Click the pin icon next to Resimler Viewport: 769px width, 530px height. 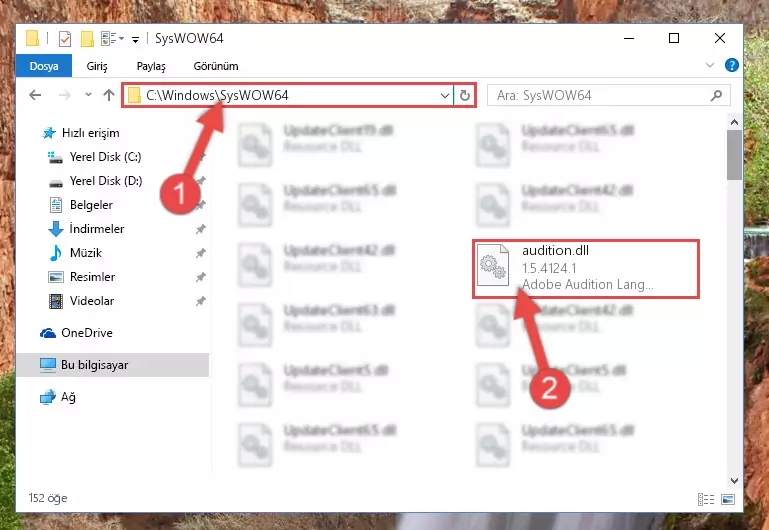tap(201, 277)
